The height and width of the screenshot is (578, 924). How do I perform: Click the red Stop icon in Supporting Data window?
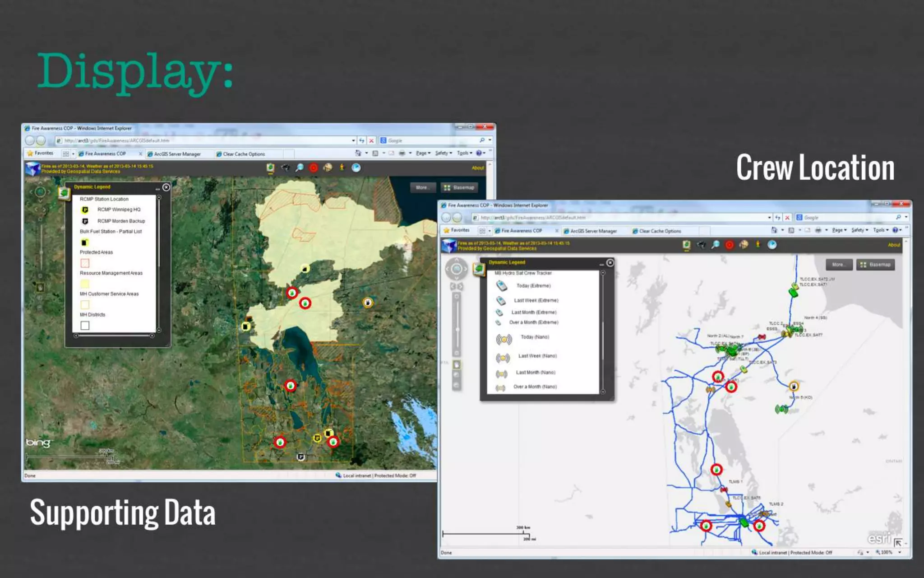pyautogui.click(x=371, y=141)
